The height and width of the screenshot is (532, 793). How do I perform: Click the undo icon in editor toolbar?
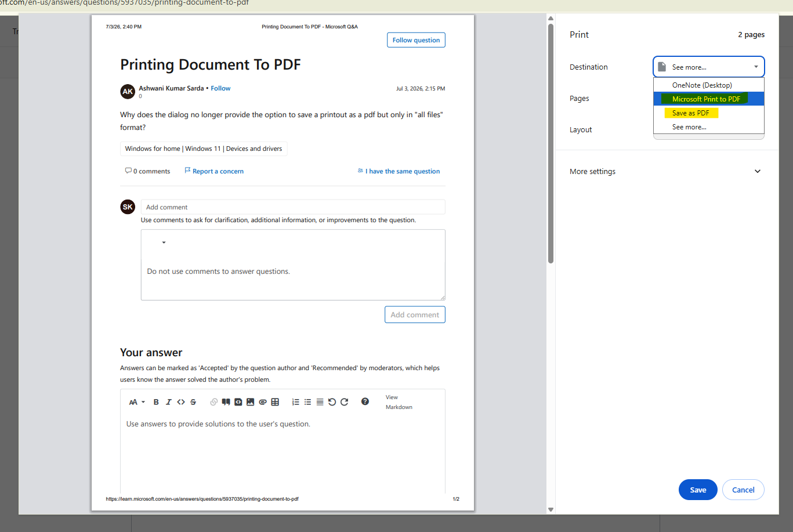tap(332, 402)
